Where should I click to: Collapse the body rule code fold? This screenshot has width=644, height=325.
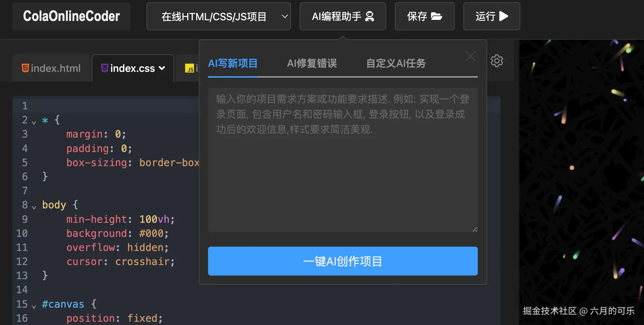(x=34, y=207)
